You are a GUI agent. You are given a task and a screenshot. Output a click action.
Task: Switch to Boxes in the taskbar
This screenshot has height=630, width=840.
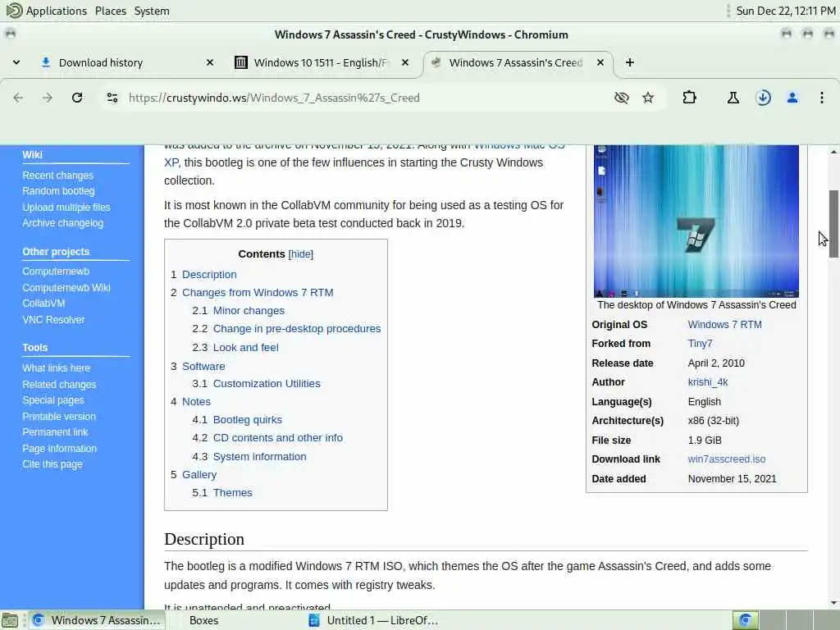(203, 620)
